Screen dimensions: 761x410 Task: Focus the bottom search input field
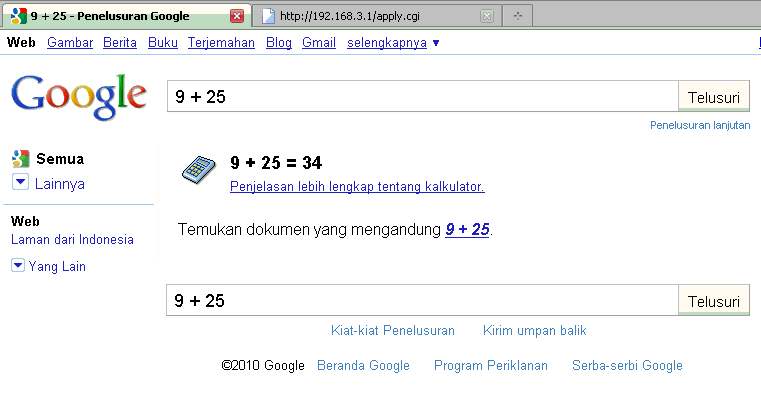click(x=422, y=300)
